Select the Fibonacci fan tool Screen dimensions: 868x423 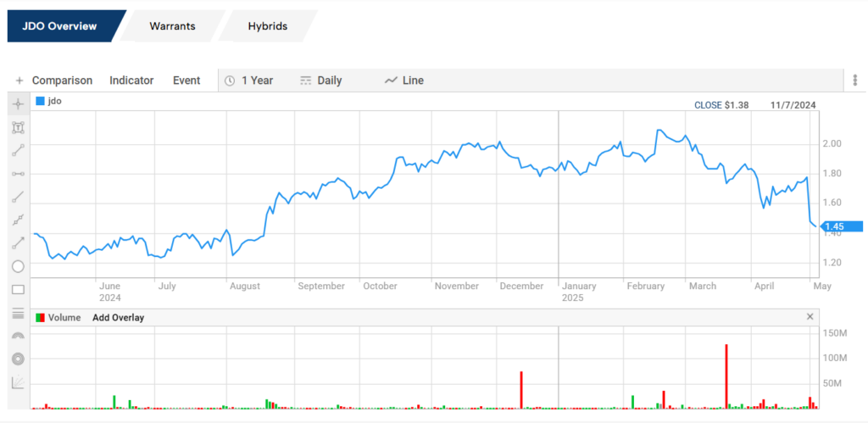(18, 382)
